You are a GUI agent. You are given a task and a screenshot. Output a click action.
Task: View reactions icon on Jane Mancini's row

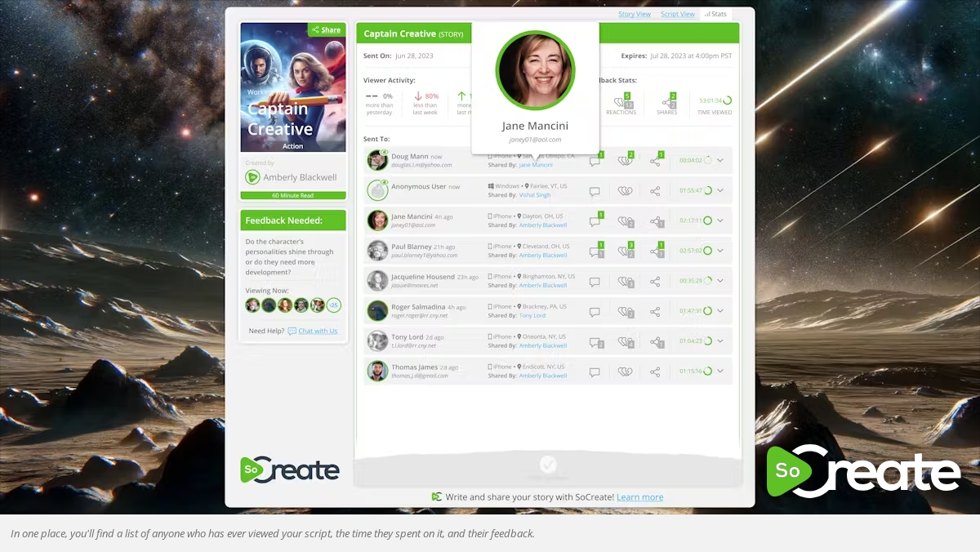pyautogui.click(x=626, y=220)
